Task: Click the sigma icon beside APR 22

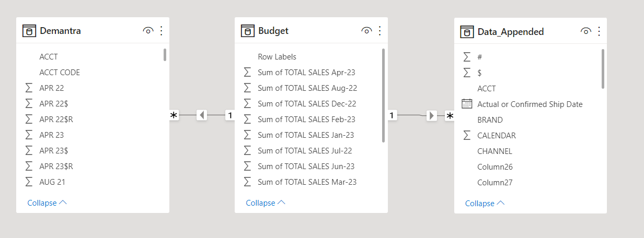Action: [29, 88]
